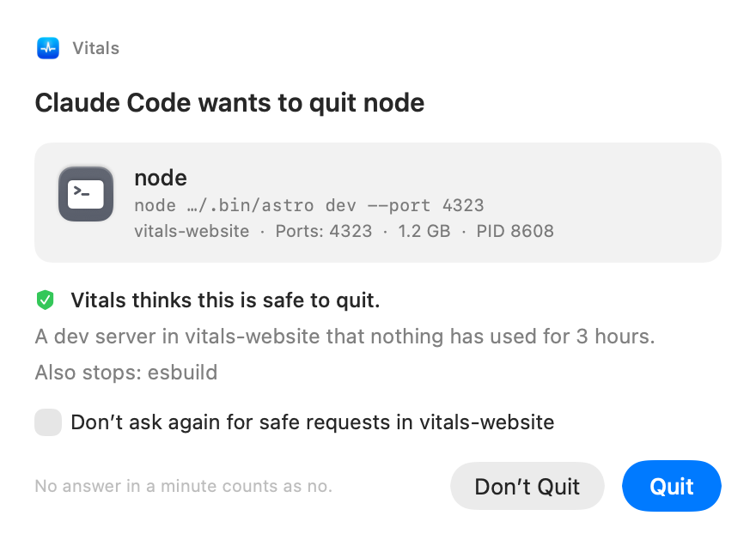Click the green safe-to-quit shield icon
Image resolution: width=756 pixels, height=546 pixels.
pyautogui.click(x=46, y=300)
